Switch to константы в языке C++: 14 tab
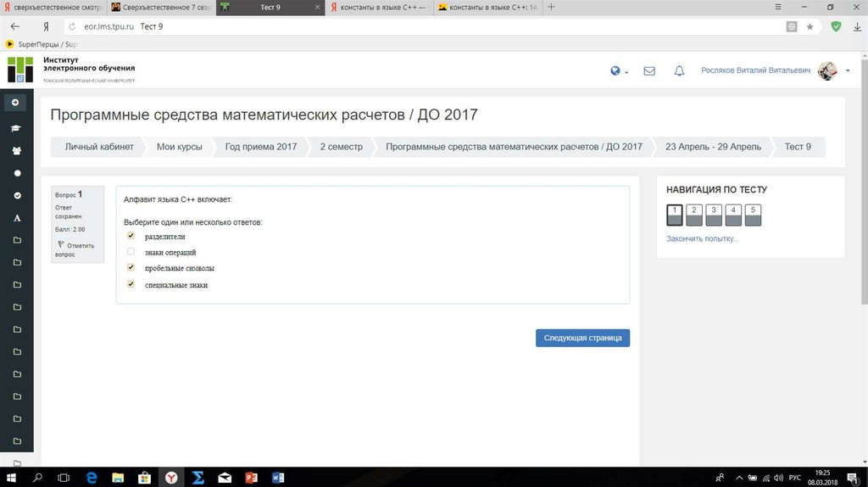 tap(488, 7)
